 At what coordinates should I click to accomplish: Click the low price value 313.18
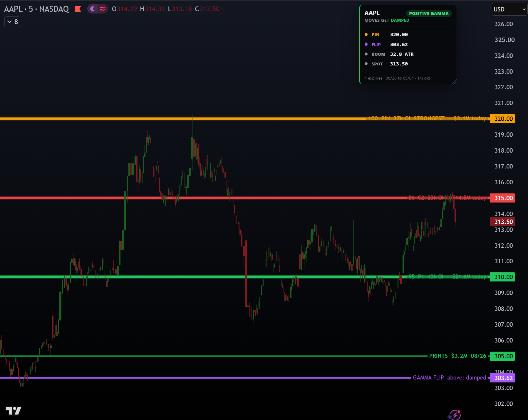coord(182,9)
